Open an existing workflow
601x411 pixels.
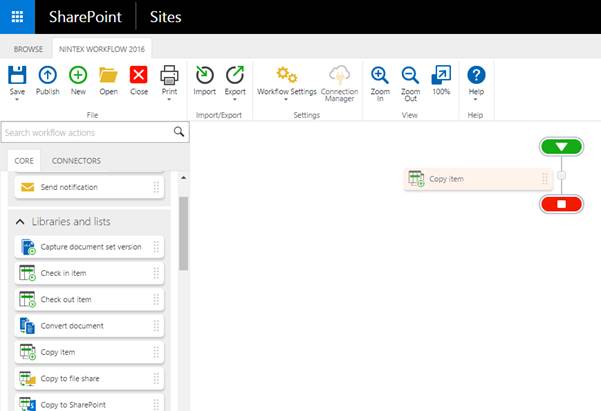[108, 81]
